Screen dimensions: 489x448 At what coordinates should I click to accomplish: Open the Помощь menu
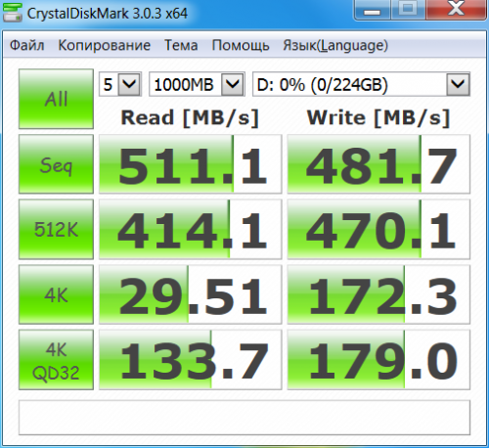pos(241,45)
